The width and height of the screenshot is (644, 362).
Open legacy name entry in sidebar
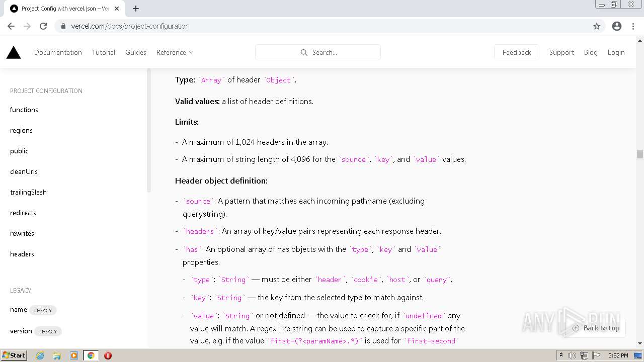19,310
